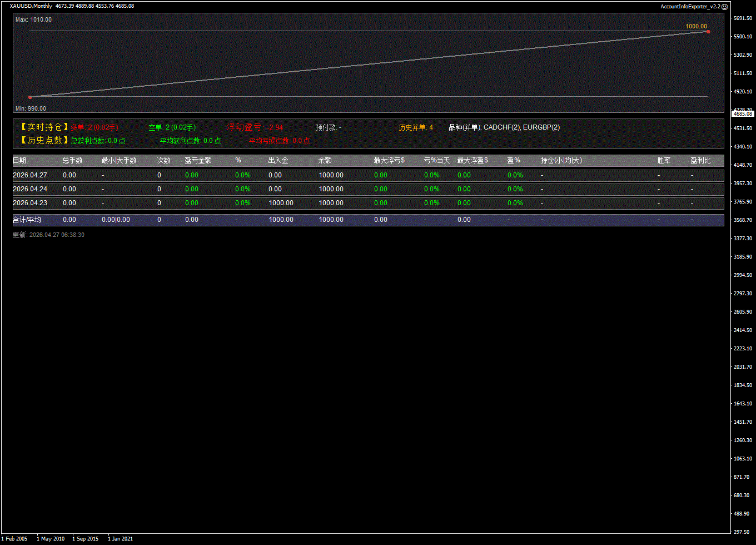Click the smiley face Expert Advisor icon
Viewport: 756px width, 545px height.
point(724,6)
